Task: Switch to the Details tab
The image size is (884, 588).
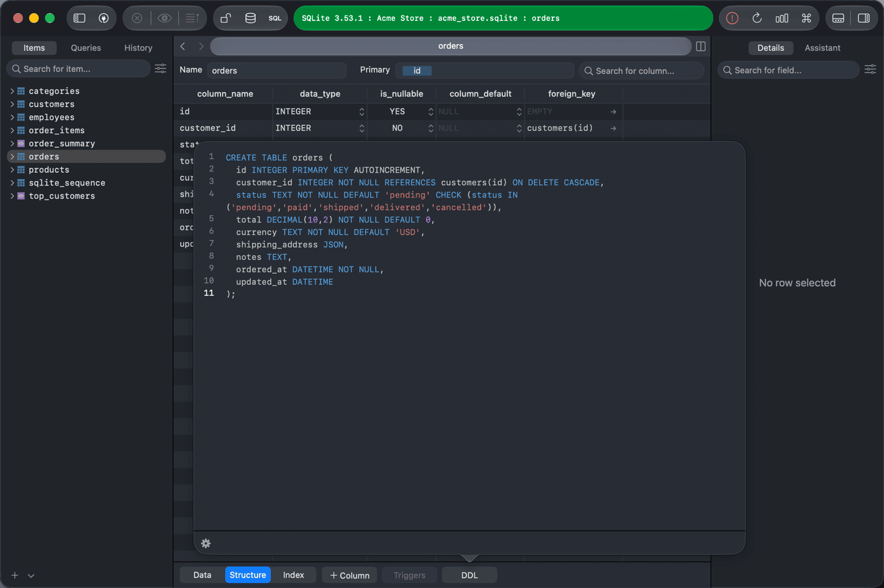Action: point(771,48)
